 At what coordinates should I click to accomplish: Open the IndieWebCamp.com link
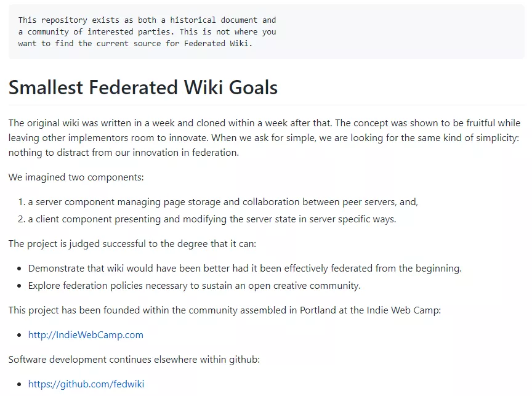(x=86, y=335)
